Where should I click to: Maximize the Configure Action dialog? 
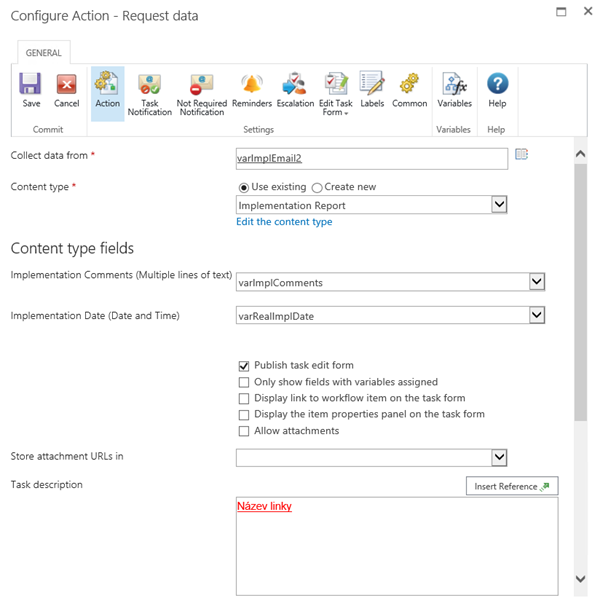pos(561,12)
